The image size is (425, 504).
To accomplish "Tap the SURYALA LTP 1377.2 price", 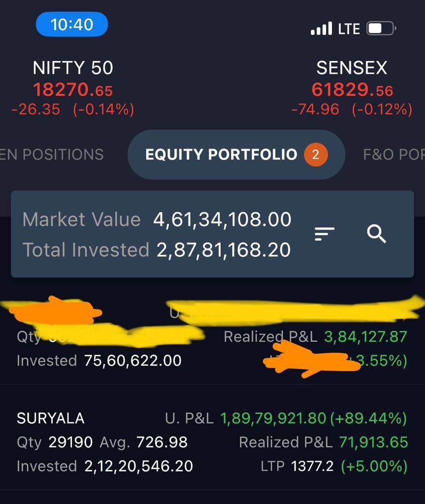I will [312, 466].
